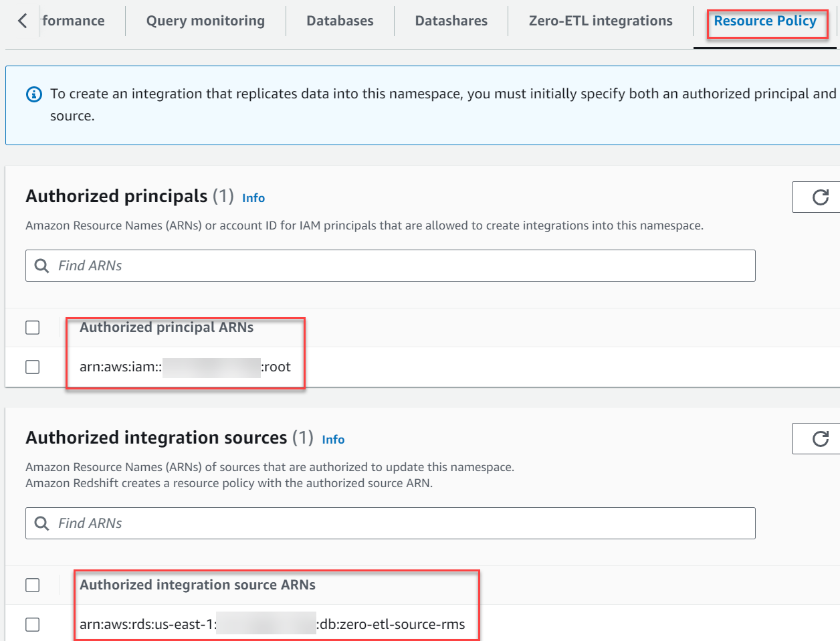Check the select-all box in Authorized principals
Viewport: 840px width, 641px height.
[x=32, y=327]
